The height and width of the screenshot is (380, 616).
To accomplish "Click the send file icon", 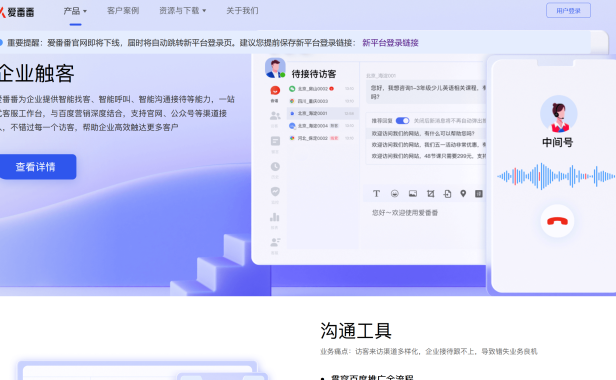I will 447,193.
